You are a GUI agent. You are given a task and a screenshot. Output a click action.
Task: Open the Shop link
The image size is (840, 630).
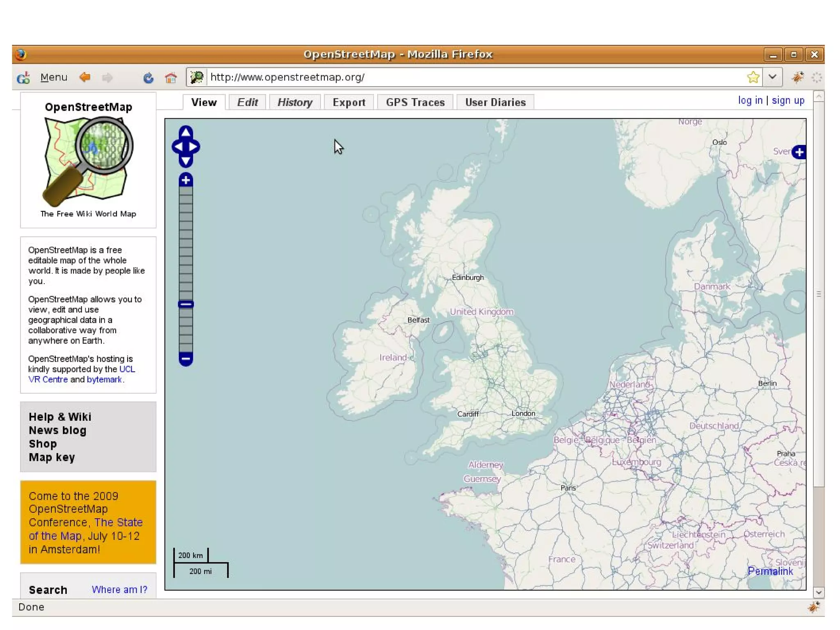[43, 444]
